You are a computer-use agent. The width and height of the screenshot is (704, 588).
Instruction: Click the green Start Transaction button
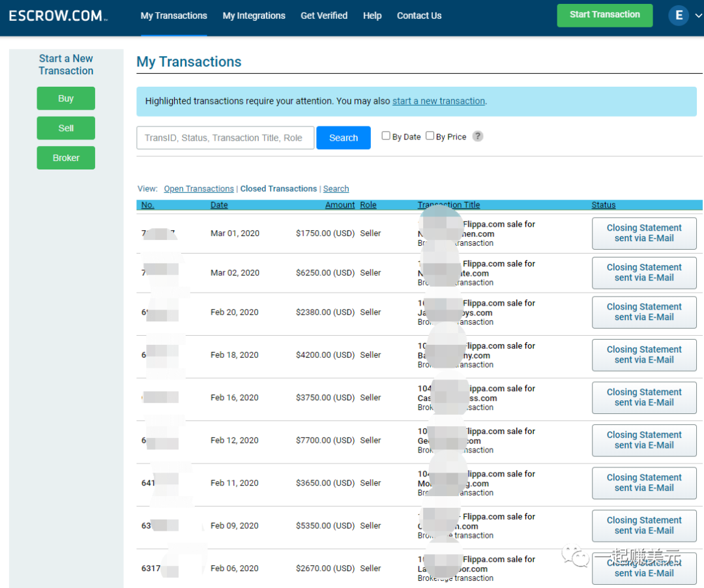(605, 15)
